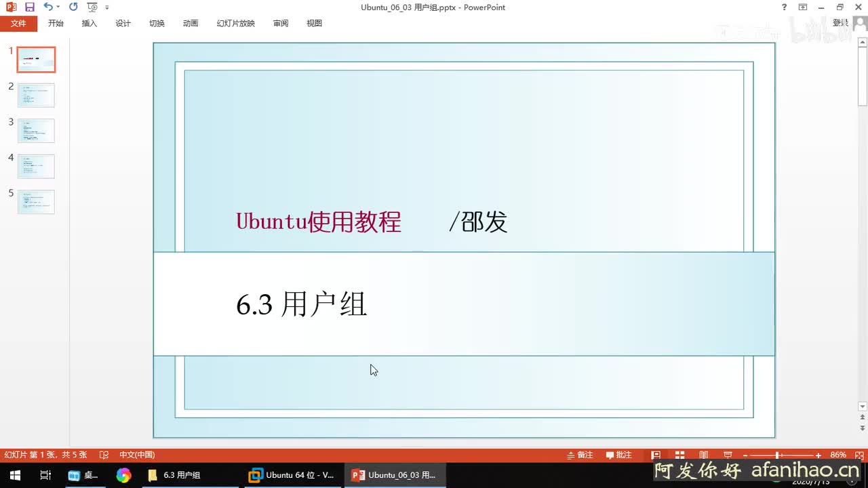Image resolution: width=868 pixels, height=488 pixels.
Task: Click the 中文(中国) language indicator
Action: (x=137, y=455)
